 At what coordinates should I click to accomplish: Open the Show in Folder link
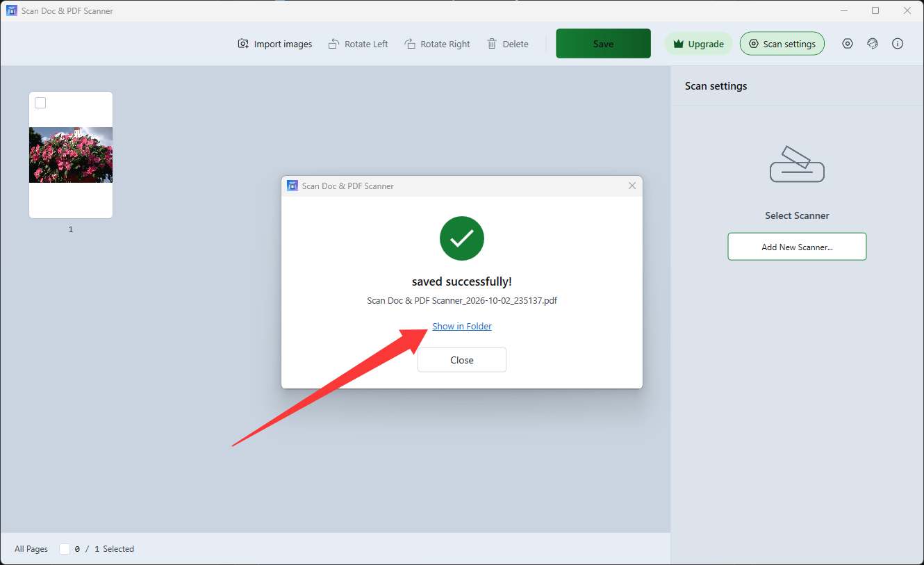[462, 327]
